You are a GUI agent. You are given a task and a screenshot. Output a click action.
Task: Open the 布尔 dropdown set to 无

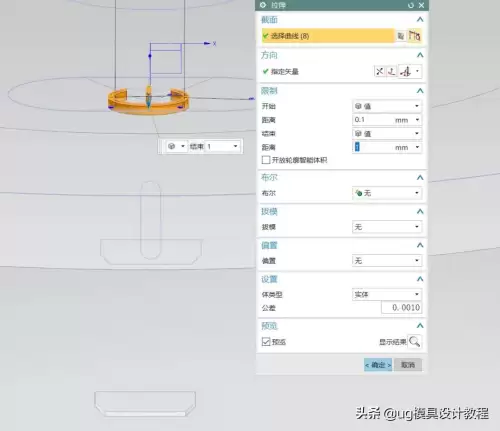[387, 193]
